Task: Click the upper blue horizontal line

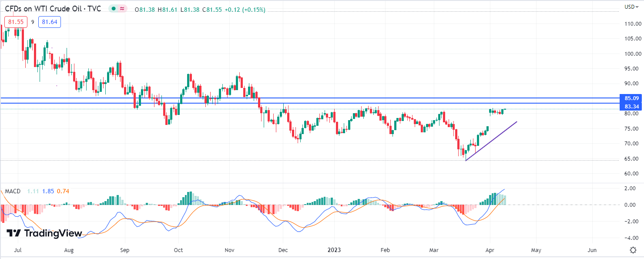Action: point(305,98)
